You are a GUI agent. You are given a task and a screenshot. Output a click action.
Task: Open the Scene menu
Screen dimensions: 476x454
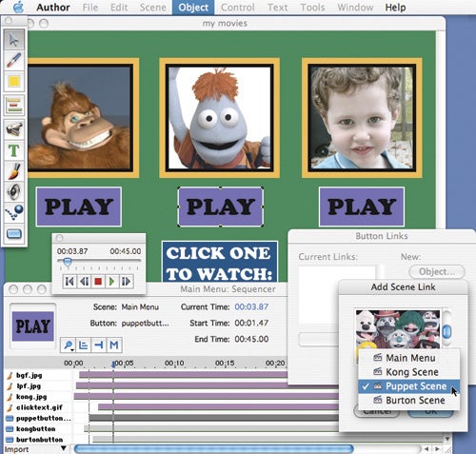click(153, 7)
